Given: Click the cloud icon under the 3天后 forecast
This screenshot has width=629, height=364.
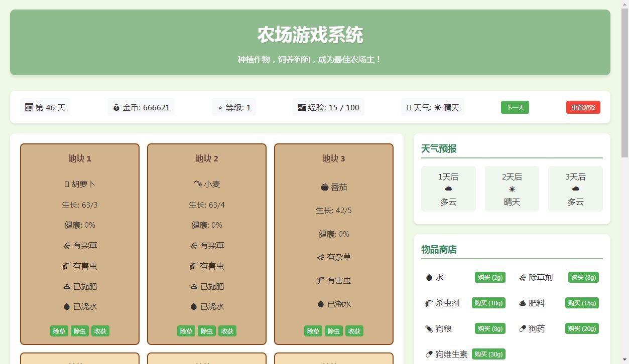Looking at the screenshot, I should point(575,190).
